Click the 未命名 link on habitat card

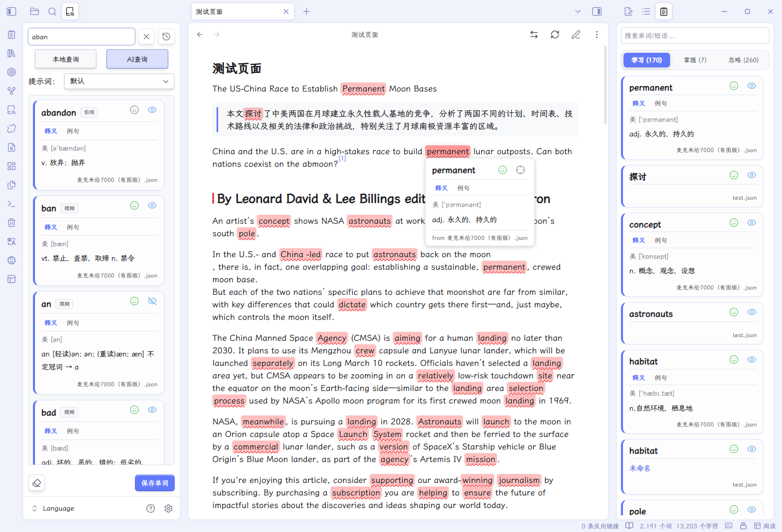640,468
